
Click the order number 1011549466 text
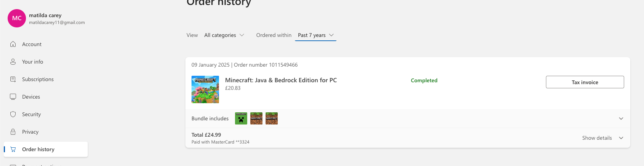tap(266, 65)
